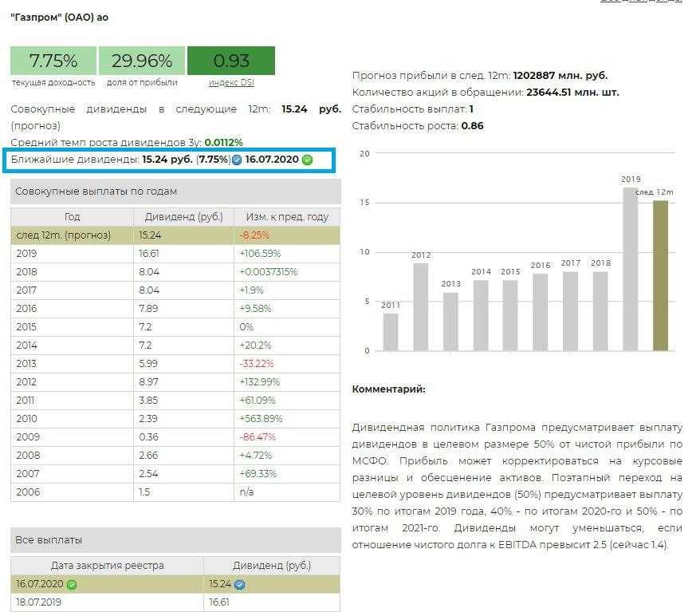This screenshot has height=612, width=700.
Task: Click the 18.07.2019 registry closing date
Action: click(x=38, y=602)
